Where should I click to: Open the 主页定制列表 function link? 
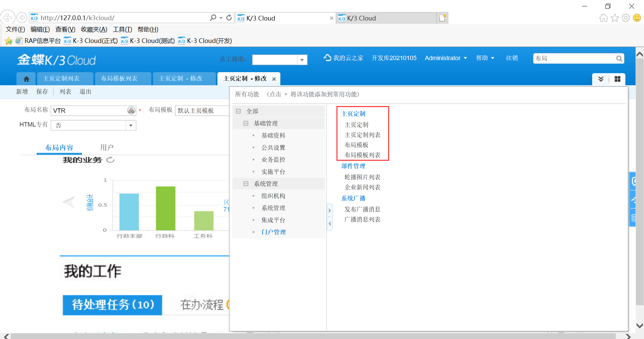(363, 135)
